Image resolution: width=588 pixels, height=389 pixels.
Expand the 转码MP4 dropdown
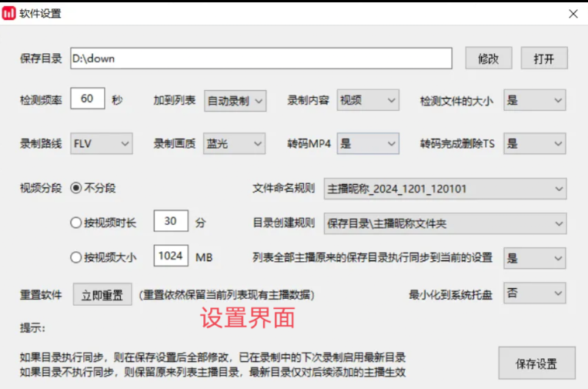[x=368, y=143]
